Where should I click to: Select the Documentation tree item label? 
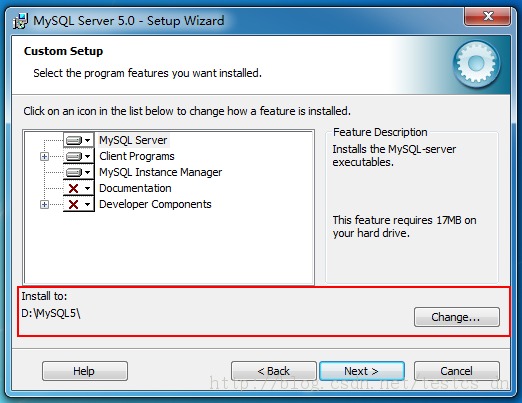click(x=135, y=188)
